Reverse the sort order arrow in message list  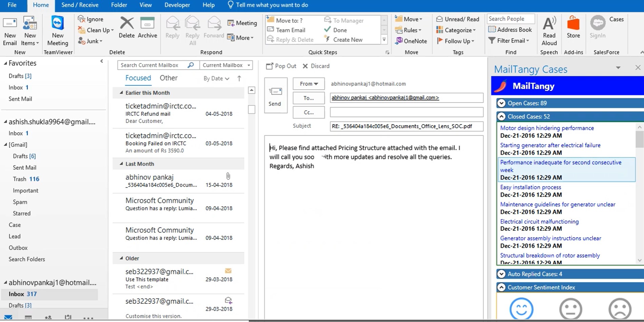(x=239, y=78)
